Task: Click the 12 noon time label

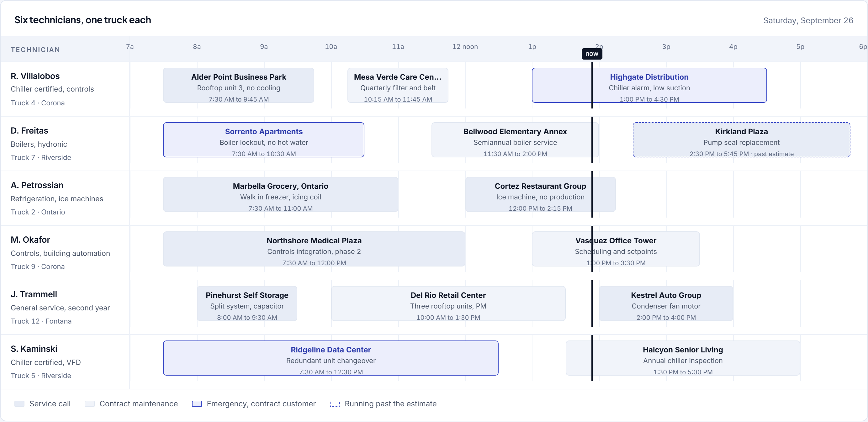Action: point(465,47)
